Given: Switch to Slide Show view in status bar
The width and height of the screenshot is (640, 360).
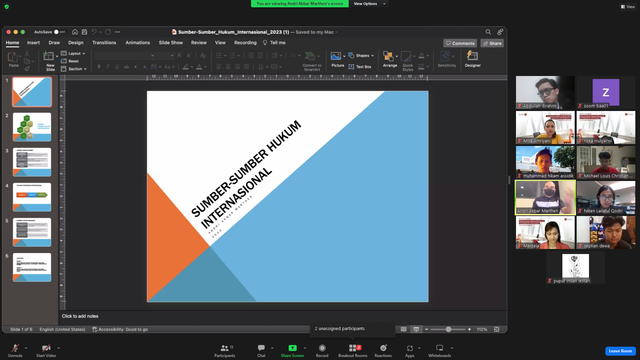Looking at the screenshot, I should tap(416, 329).
